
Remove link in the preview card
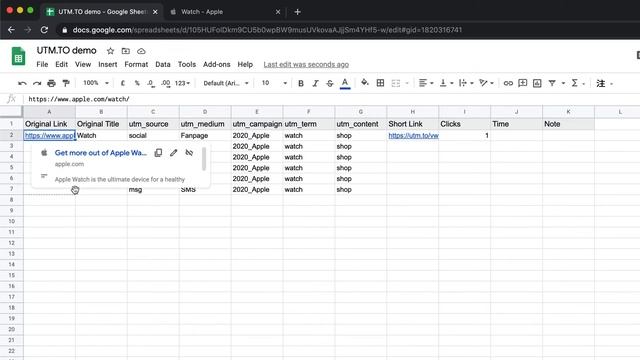coord(189,153)
